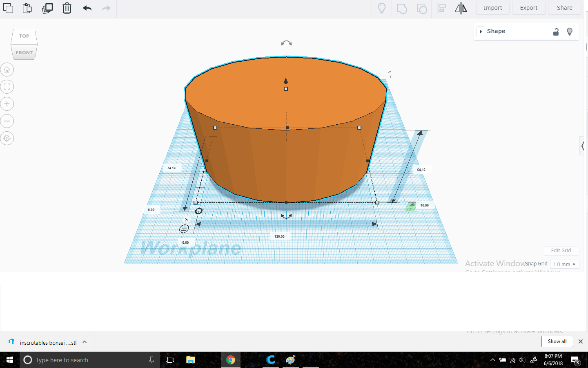Delete the selected shape with trash icon
The height and width of the screenshot is (368, 588).
pyautogui.click(x=67, y=8)
